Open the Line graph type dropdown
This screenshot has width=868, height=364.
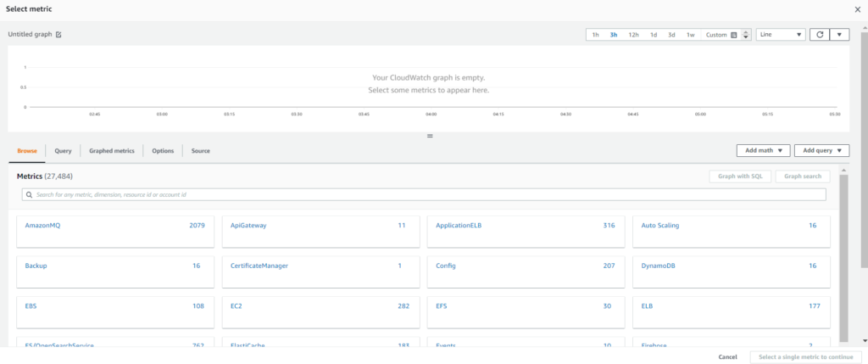click(781, 34)
